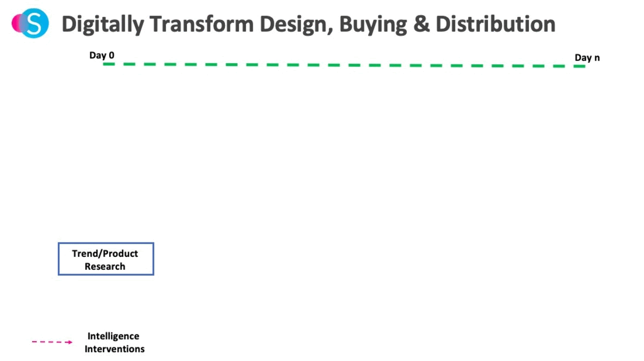Select the Trend/Product Research box

pos(106,259)
